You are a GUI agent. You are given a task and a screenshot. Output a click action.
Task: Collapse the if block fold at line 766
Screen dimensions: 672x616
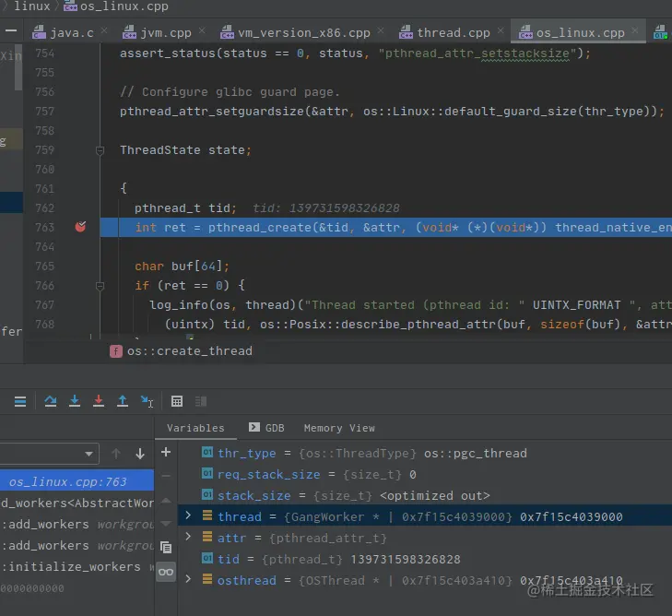tap(100, 286)
